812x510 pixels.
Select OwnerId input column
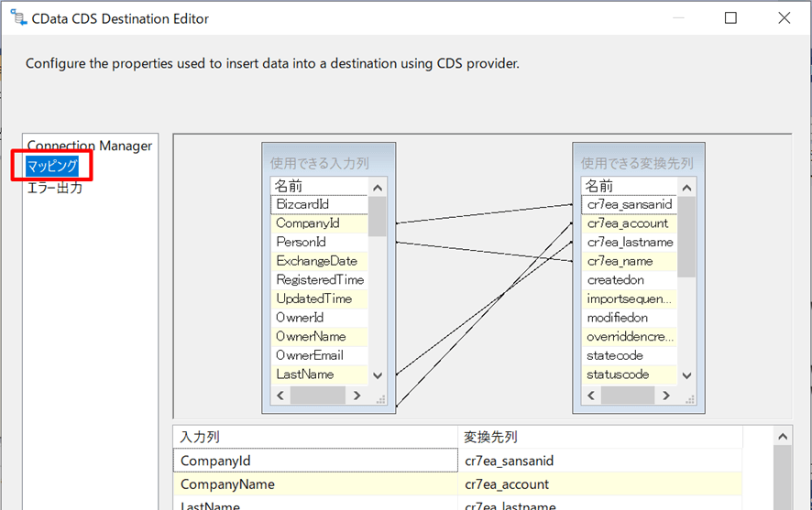[319, 318]
